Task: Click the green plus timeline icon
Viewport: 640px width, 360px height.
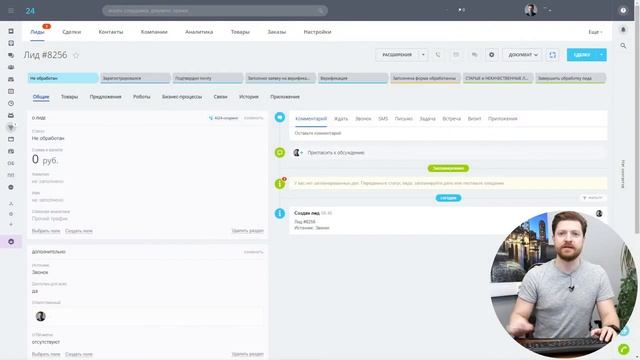Action: (x=280, y=153)
